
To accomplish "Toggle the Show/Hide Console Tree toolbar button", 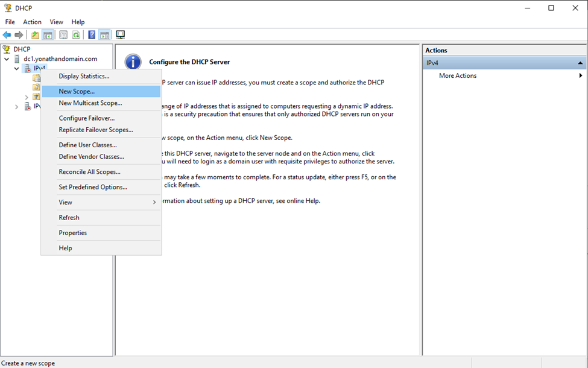I will tap(48, 35).
